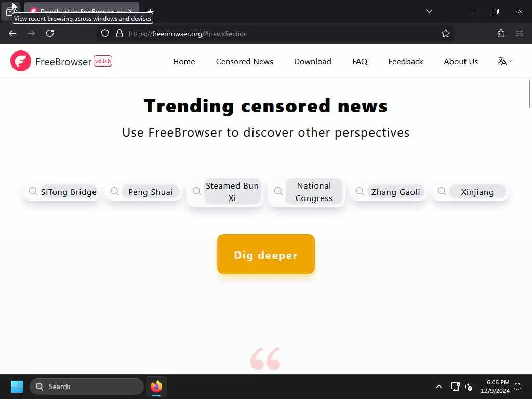Click the Dig deeper button

(265, 254)
